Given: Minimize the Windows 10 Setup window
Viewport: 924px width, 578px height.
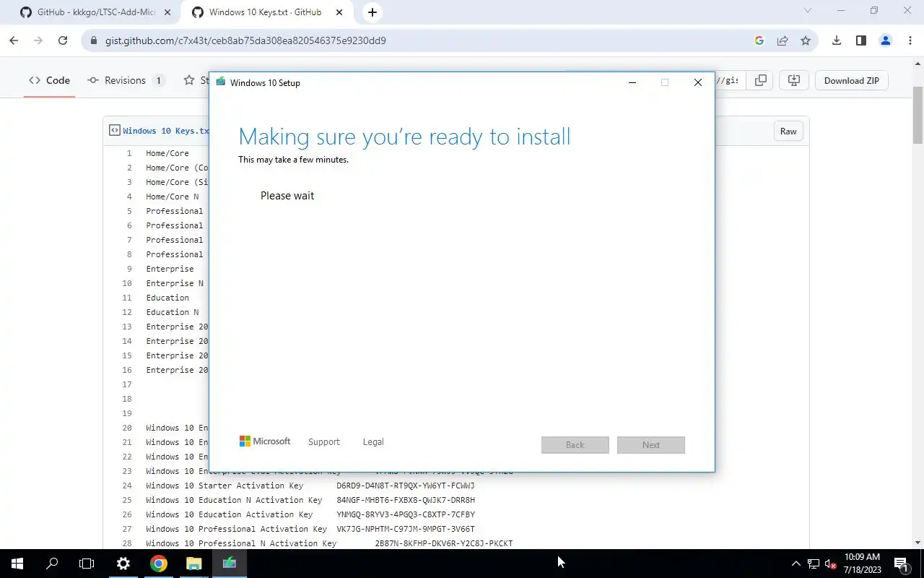Looking at the screenshot, I should pos(632,82).
